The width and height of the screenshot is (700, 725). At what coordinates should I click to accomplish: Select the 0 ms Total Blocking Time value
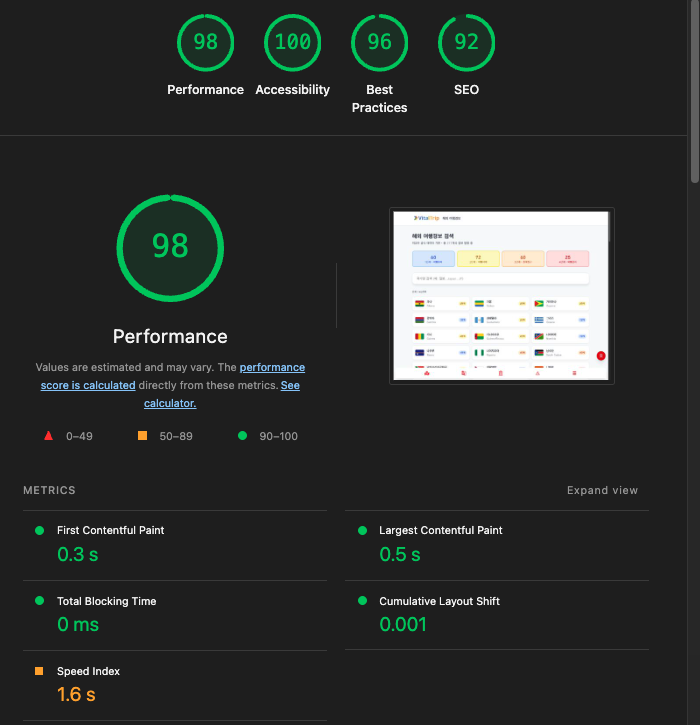tap(78, 624)
